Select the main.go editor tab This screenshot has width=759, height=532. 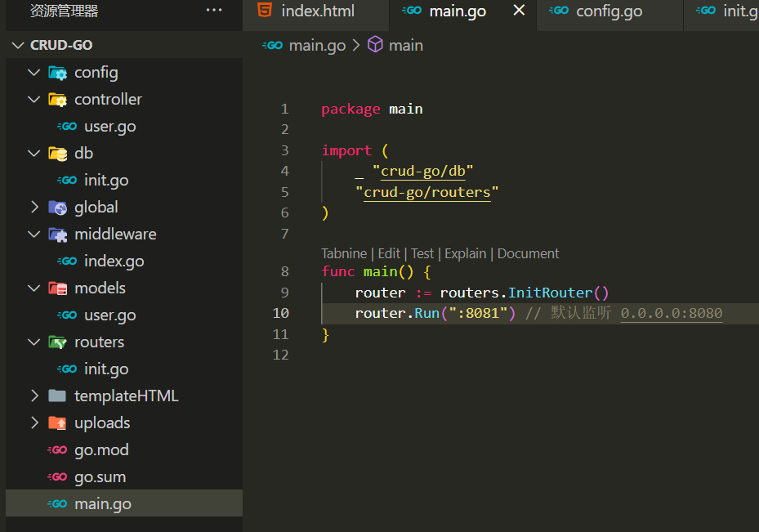pyautogui.click(x=462, y=15)
